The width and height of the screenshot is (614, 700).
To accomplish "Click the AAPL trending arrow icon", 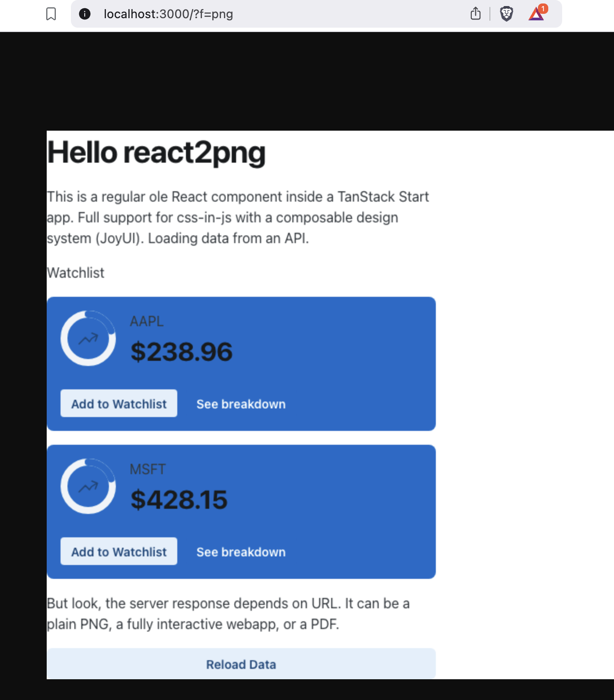I will tap(88, 339).
